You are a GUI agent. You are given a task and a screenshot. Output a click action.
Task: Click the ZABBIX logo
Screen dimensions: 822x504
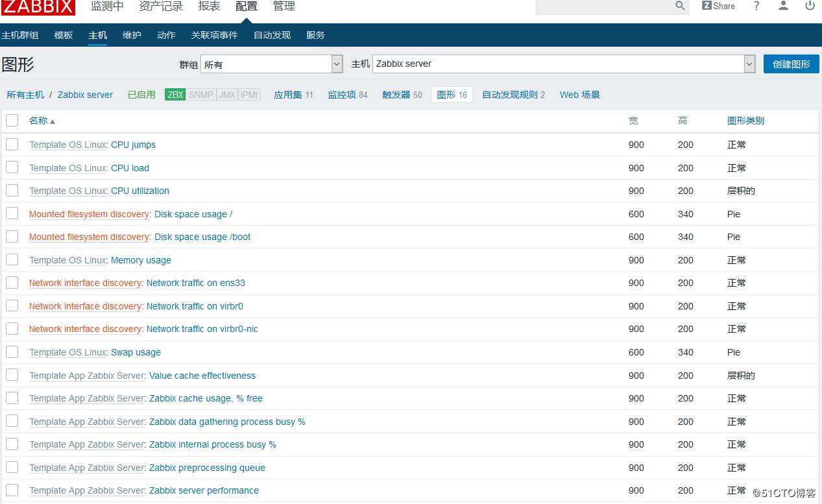(38, 6)
